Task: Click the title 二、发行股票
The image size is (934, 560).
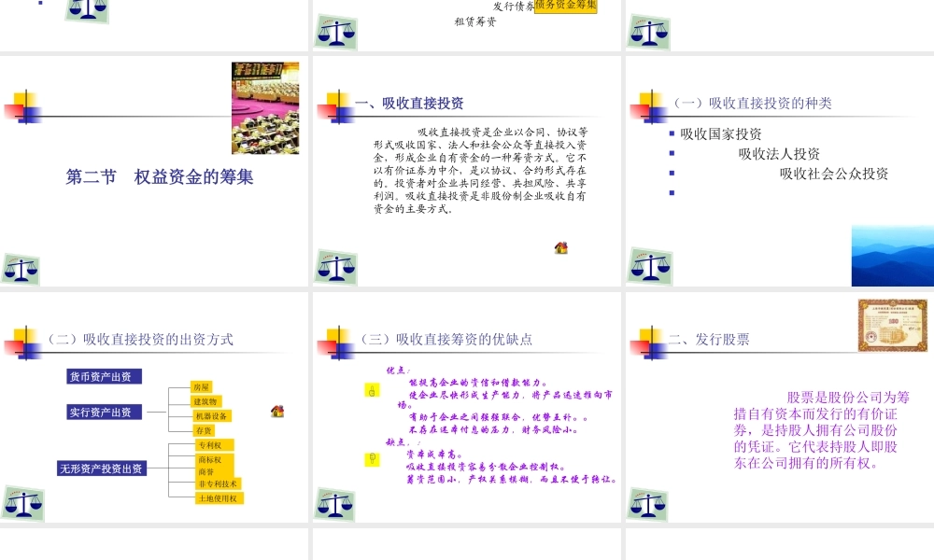Action: tap(712, 336)
